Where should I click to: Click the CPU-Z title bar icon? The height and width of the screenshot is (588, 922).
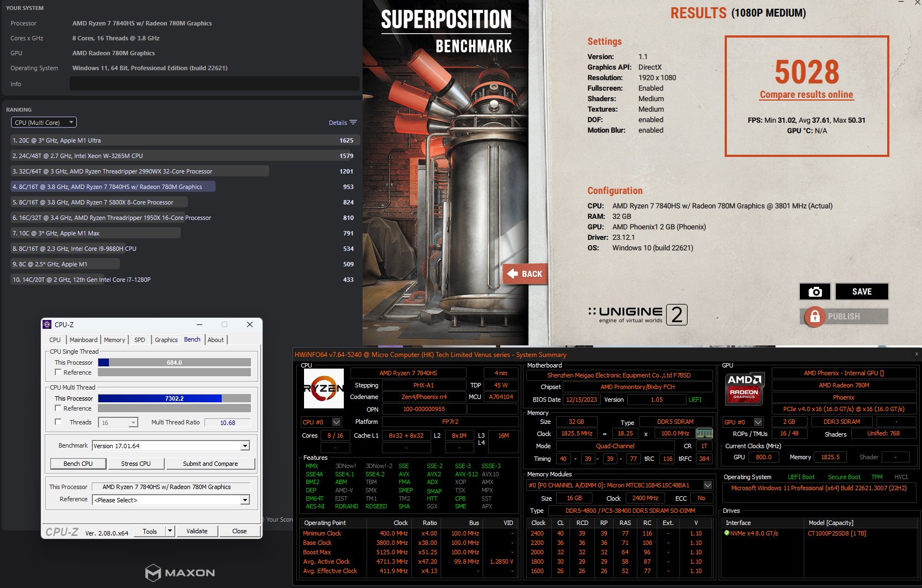pyautogui.click(x=48, y=324)
